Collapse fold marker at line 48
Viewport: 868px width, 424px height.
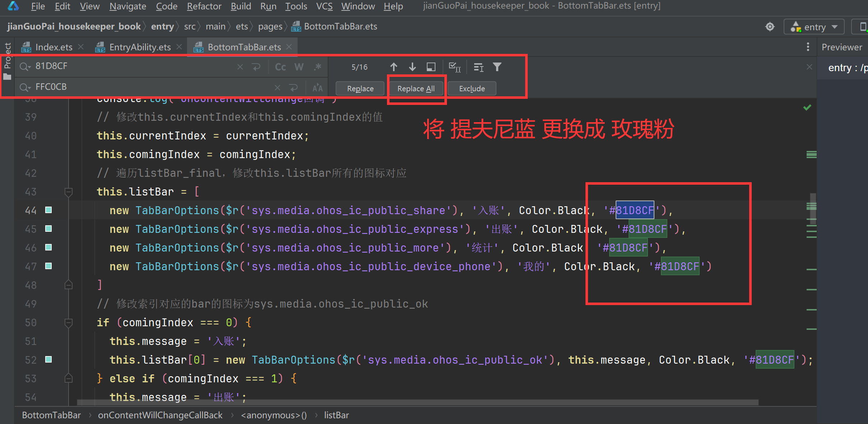click(x=69, y=285)
